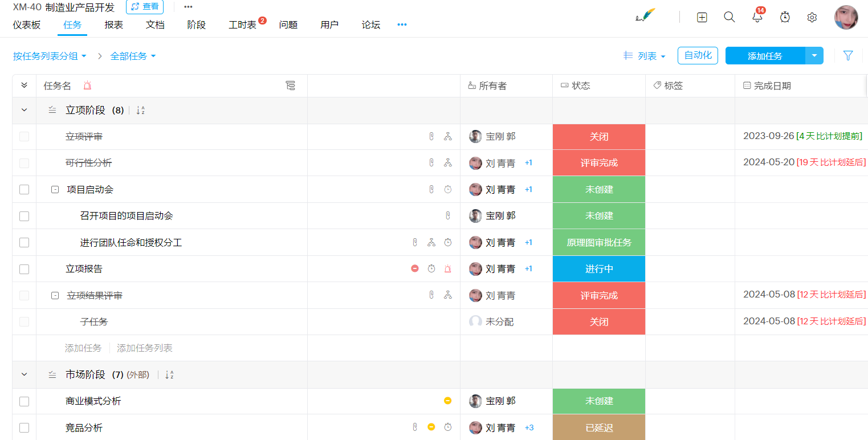Tick checkbox for 立项评审 task
This screenshot has height=440, width=868.
[24, 137]
